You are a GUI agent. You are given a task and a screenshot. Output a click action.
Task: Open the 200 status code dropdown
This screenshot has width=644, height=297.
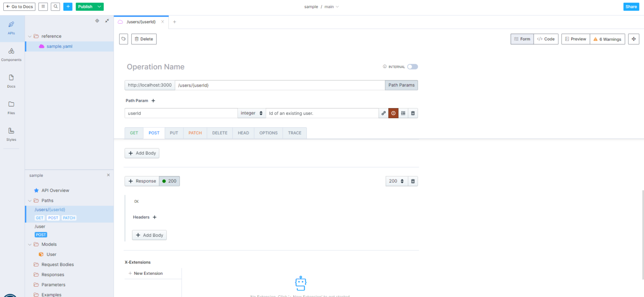(x=396, y=181)
